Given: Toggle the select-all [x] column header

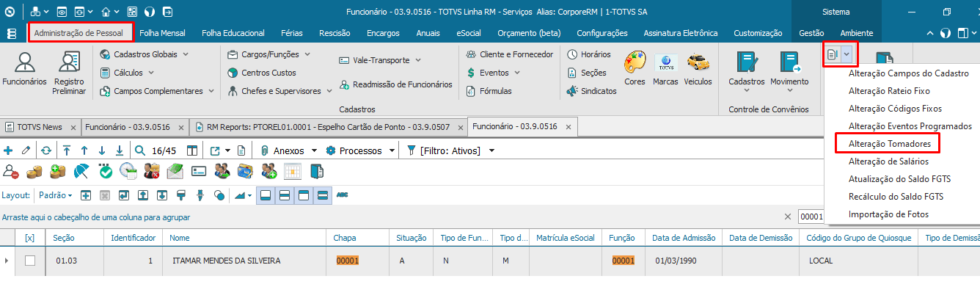Looking at the screenshot, I should [x=30, y=238].
